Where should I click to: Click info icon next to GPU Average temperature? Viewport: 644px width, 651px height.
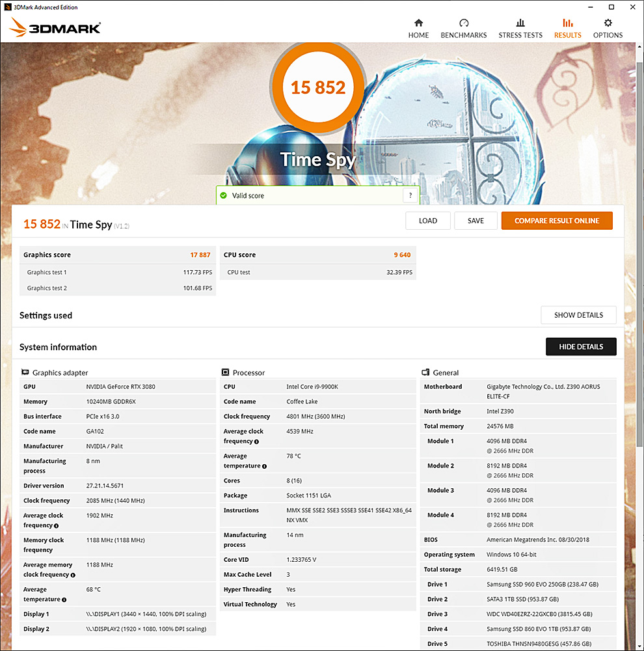coord(64,600)
